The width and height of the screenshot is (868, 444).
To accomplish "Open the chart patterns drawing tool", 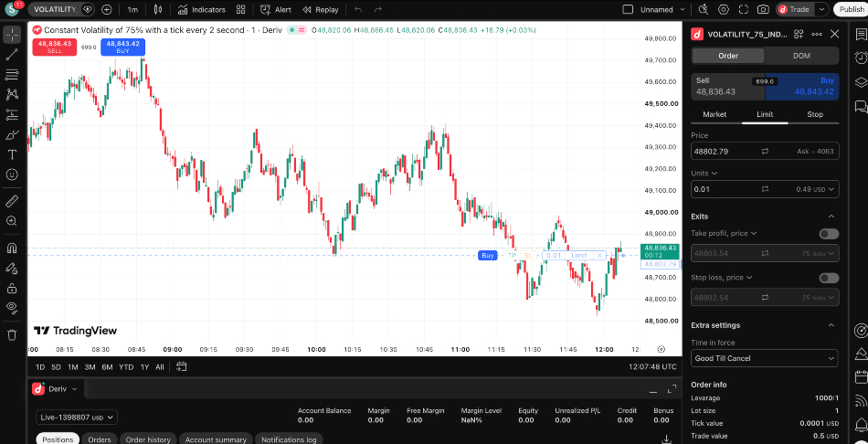I will coord(12,95).
